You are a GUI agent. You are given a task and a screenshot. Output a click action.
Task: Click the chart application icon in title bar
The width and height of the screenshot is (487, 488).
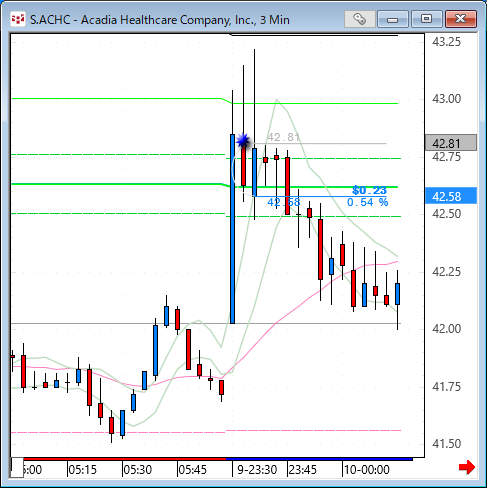click(18, 20)
